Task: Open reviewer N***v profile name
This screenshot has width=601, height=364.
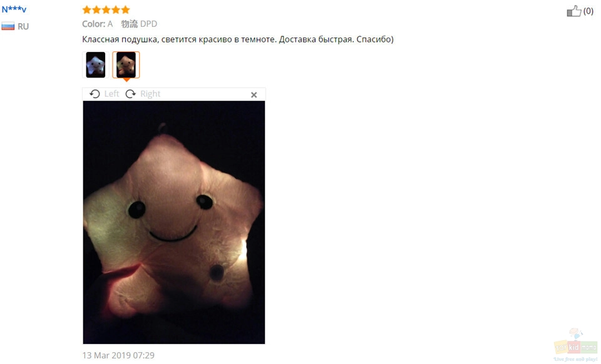Action: [14, 9]
